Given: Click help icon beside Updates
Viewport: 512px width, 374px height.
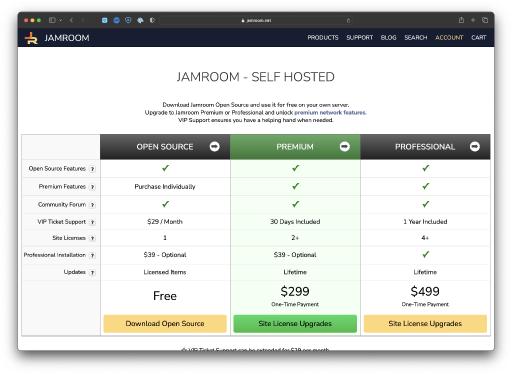Looking at the screenshot, I should coord(93,273).
